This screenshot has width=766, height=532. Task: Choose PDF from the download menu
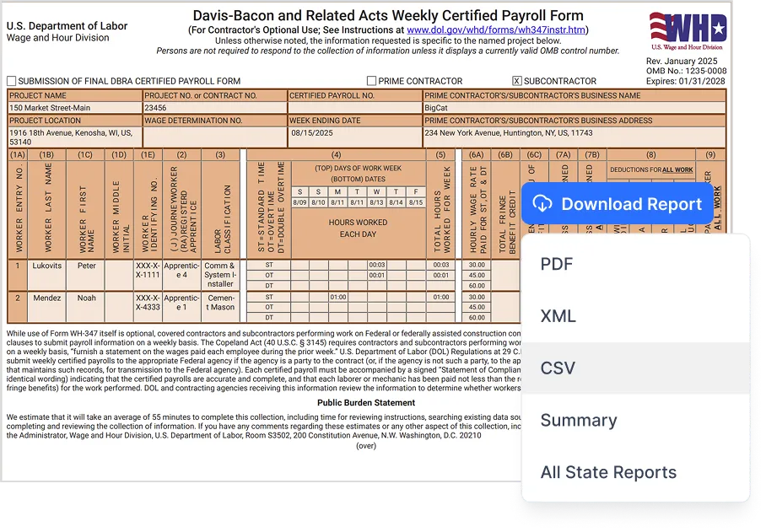(x=635, y=264)
